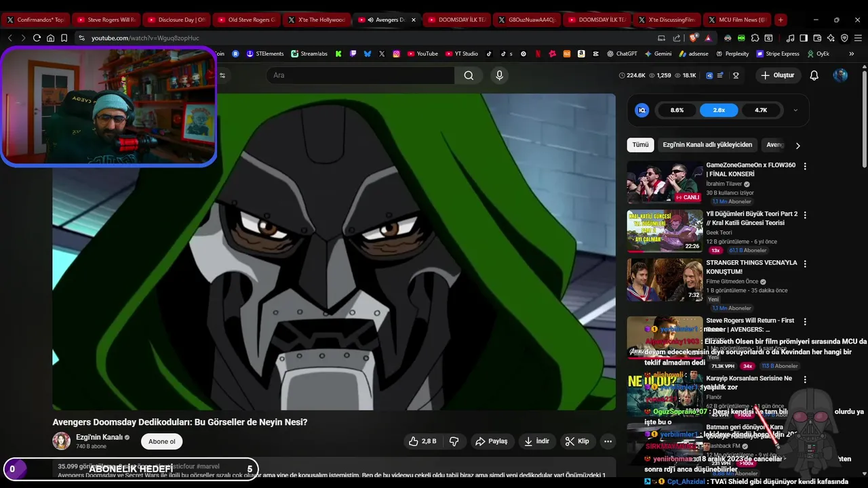Image resolution: width=868 pixels, height=488 pixels.
Task: Click the 2.6x vidIQ stat pill
Action: pyautogui.click(x=719, y=110)
